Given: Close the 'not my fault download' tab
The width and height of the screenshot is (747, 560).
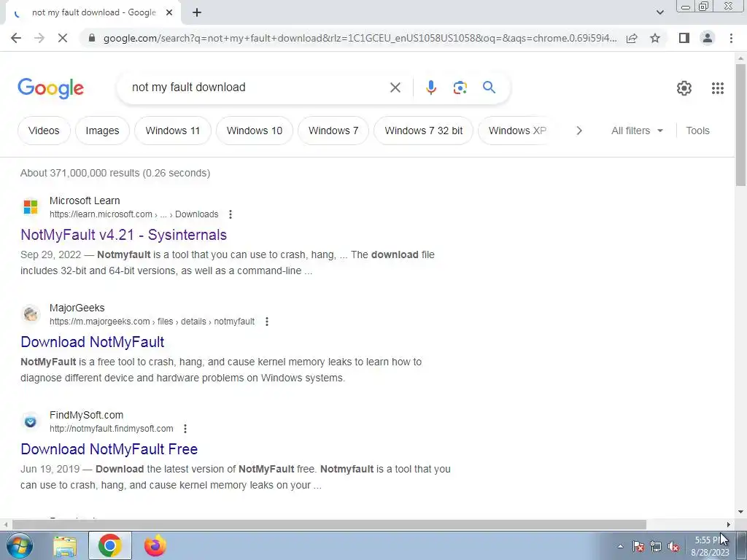Looking at the screenshot, I should [x=169, y=13].
